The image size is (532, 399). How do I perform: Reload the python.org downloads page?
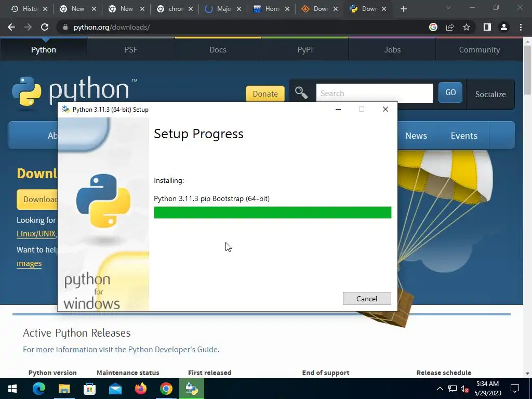45,27
